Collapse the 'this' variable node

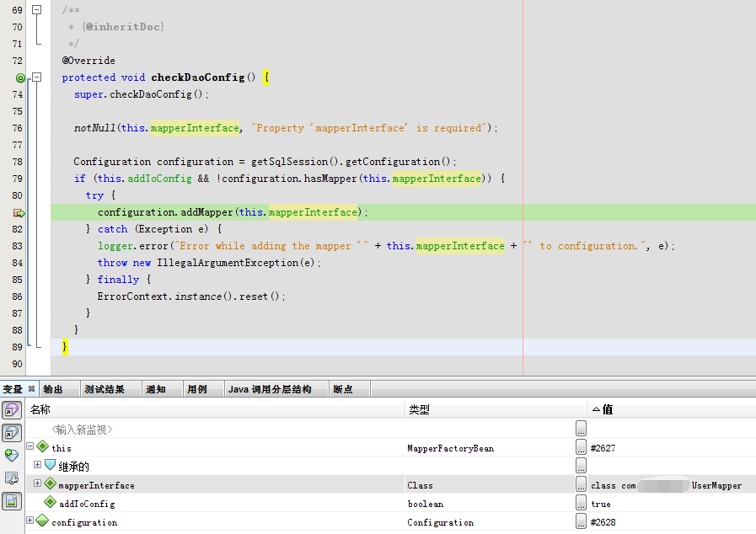29,446
